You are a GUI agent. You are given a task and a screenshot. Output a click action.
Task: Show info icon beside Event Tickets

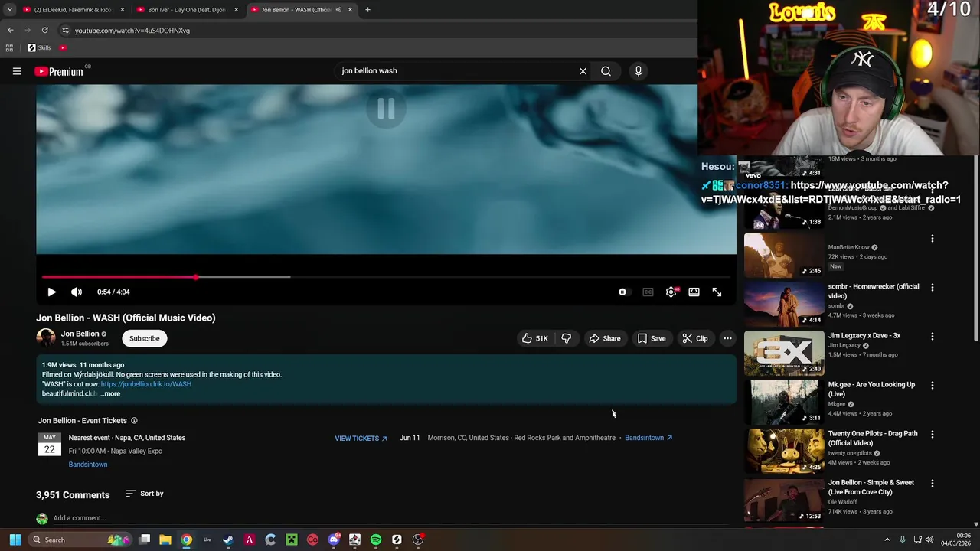point(134,421)
